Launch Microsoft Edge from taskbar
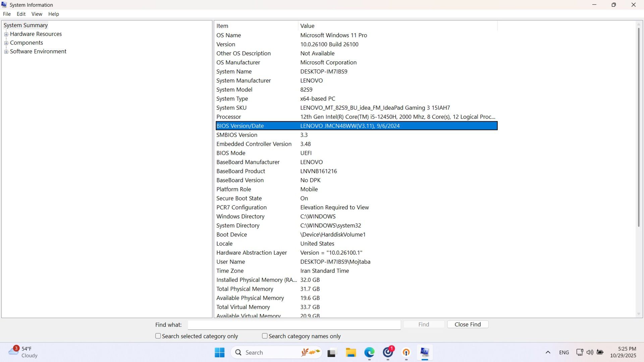The height and width of the screenshot is (362, 644). pos(369,352)
